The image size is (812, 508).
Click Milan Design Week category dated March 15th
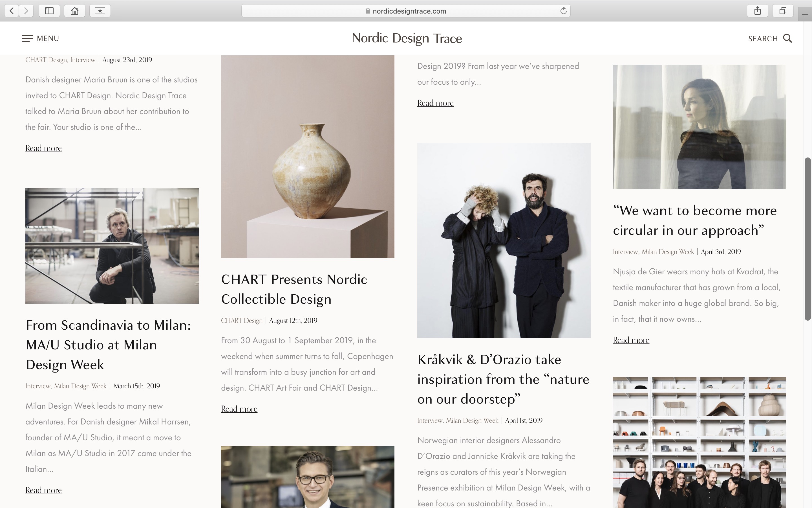click(80, 386)
